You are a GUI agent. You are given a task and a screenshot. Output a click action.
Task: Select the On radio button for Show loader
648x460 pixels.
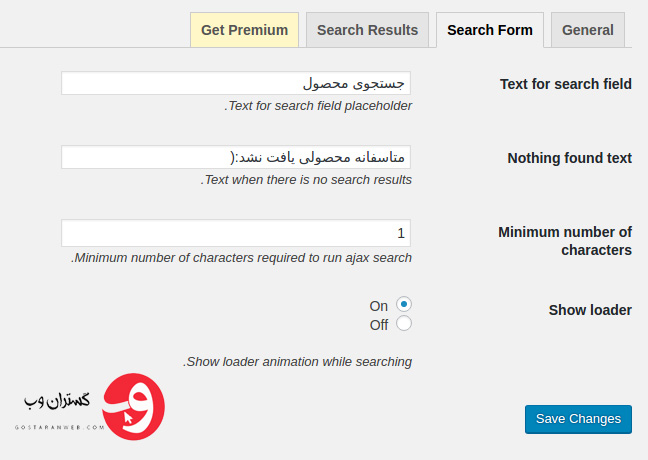click(404, 304)
